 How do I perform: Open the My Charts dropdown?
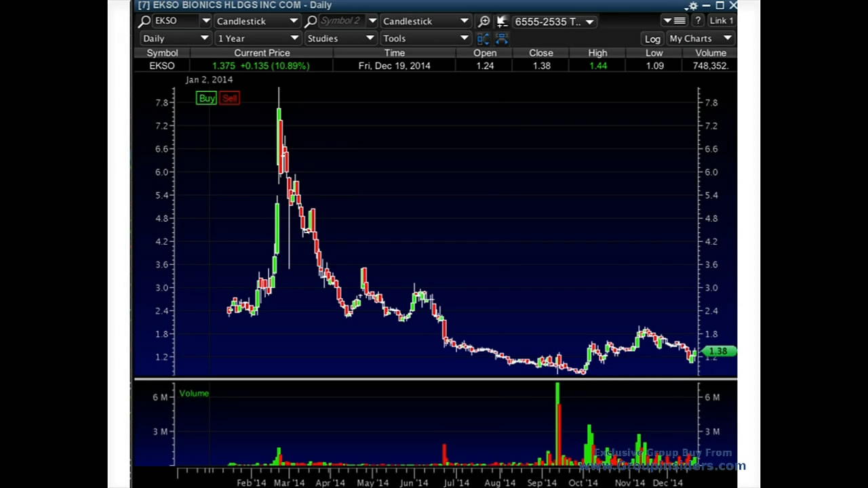(x=701, y=39)
